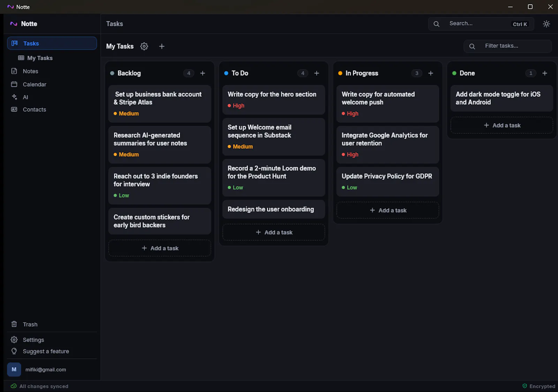Add a task via the Backlog header plus
Viewport: 558px width, 392px height.
(x=203, y=73)
